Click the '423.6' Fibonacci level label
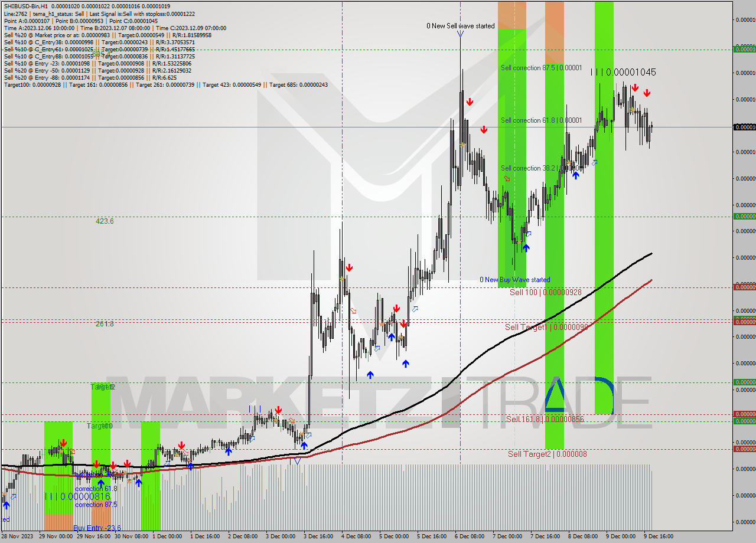The height and width of the screenshot is (543, 756). [105, 221]
